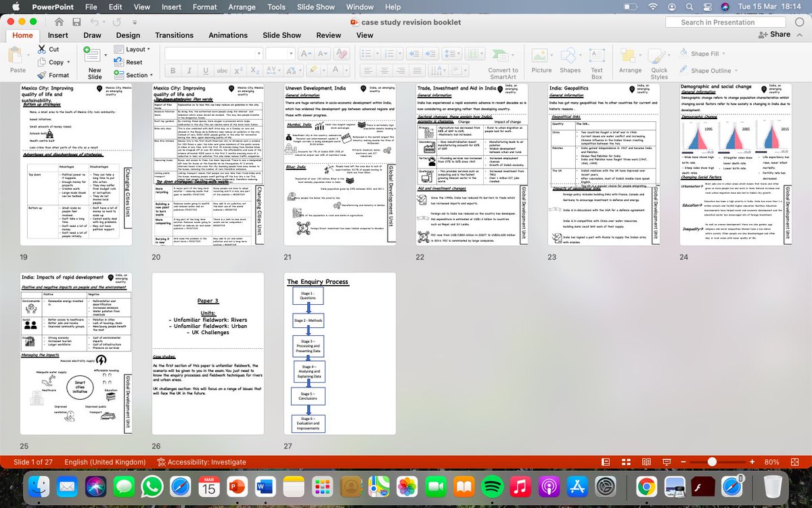The image size is (812, 508).
Task: Open the File menu in menu bar
Action: [91, 7]
